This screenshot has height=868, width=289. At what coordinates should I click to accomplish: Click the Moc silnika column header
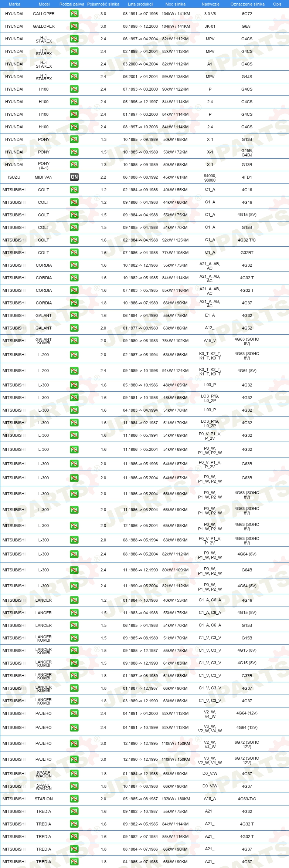(176, 4)
